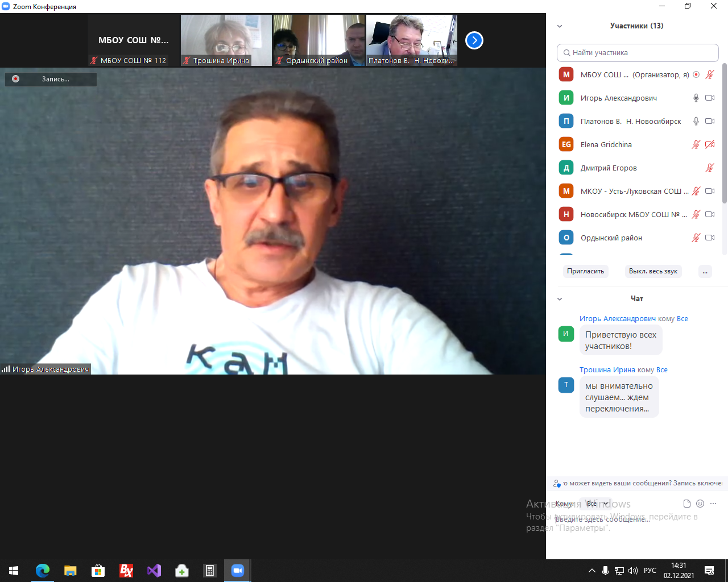Viewport: 728px width, 582px height.
Task: Open participants more options menu button
Action: 705,271
